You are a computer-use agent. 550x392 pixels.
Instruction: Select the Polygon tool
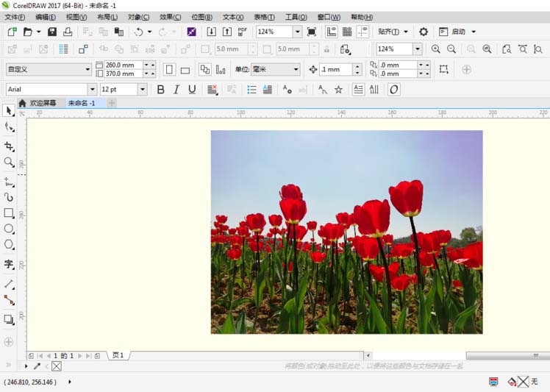8,245
